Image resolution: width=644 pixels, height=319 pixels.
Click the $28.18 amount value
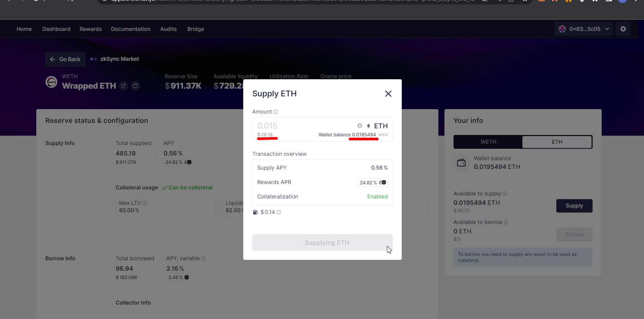(x=265, y=135)
